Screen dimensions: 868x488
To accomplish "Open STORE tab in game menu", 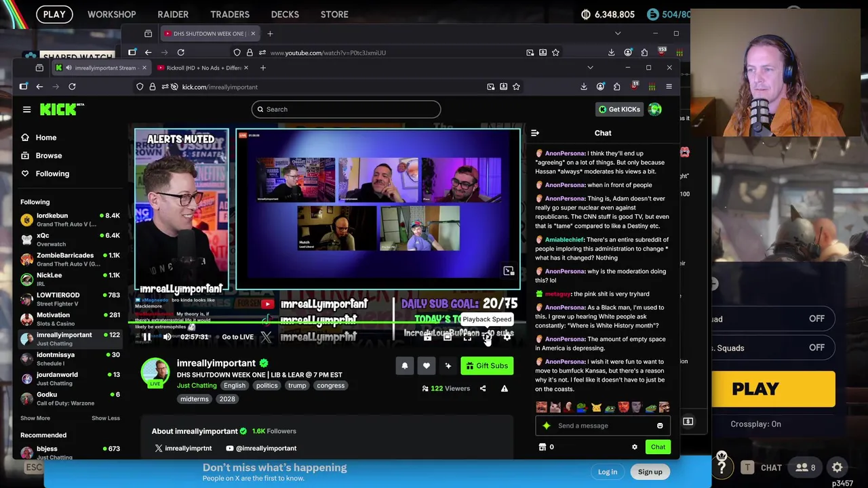I will coord(334,14).
